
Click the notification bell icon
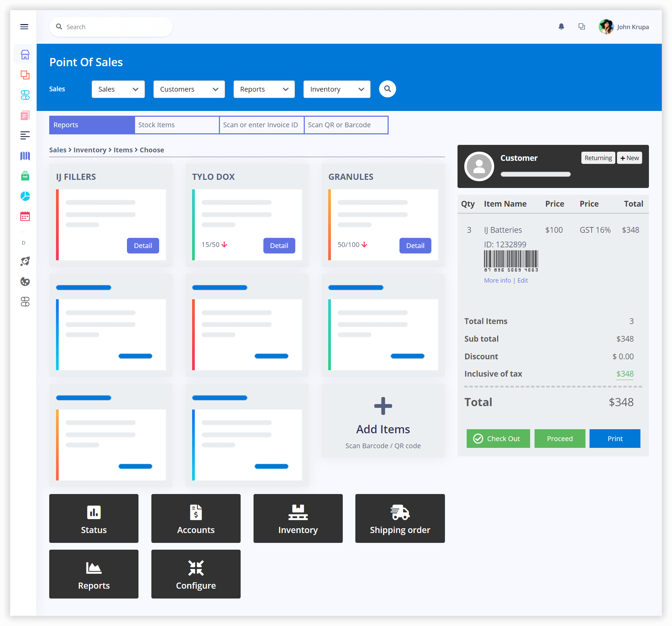click(561, 26)
